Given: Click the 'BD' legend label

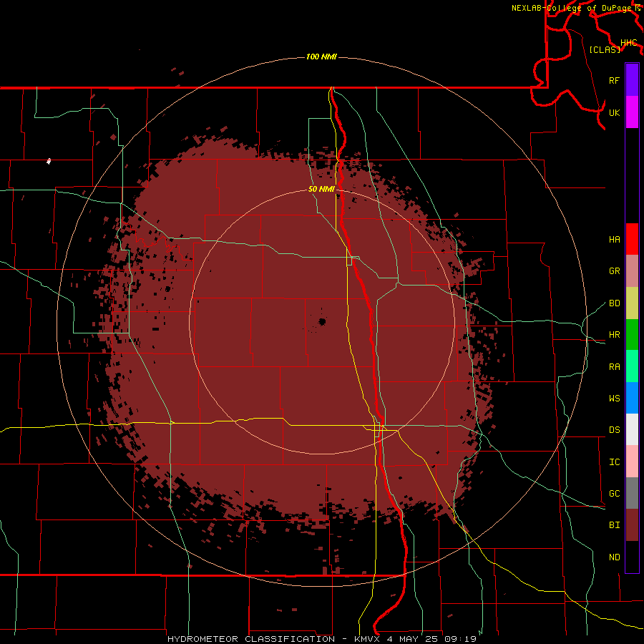Looking at the screenshot, I should (615, 303).
